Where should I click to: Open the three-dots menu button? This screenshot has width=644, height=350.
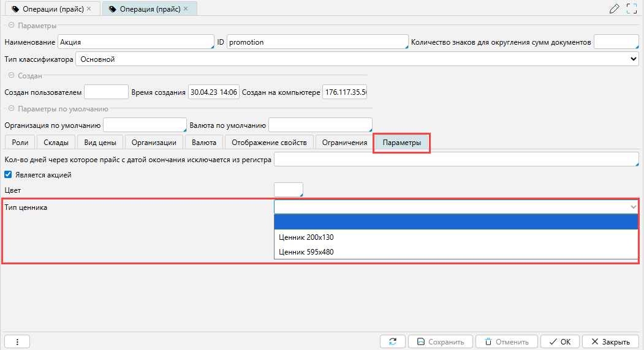17,341
